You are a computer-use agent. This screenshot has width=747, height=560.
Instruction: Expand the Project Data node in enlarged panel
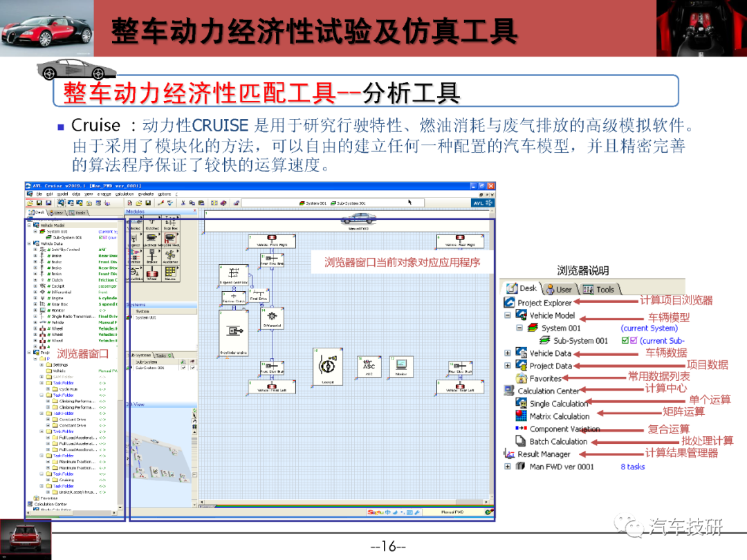pyautogui.click(x=508, y=365)
